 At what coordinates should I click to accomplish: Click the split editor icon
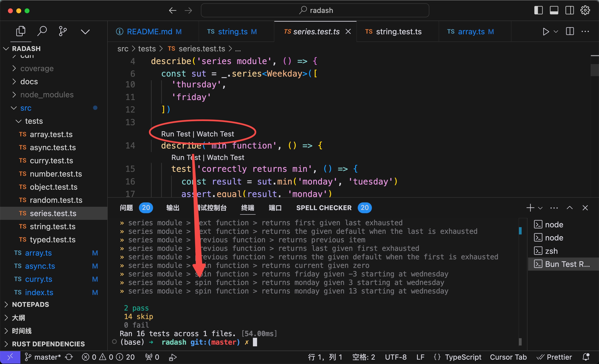[570, 32]
